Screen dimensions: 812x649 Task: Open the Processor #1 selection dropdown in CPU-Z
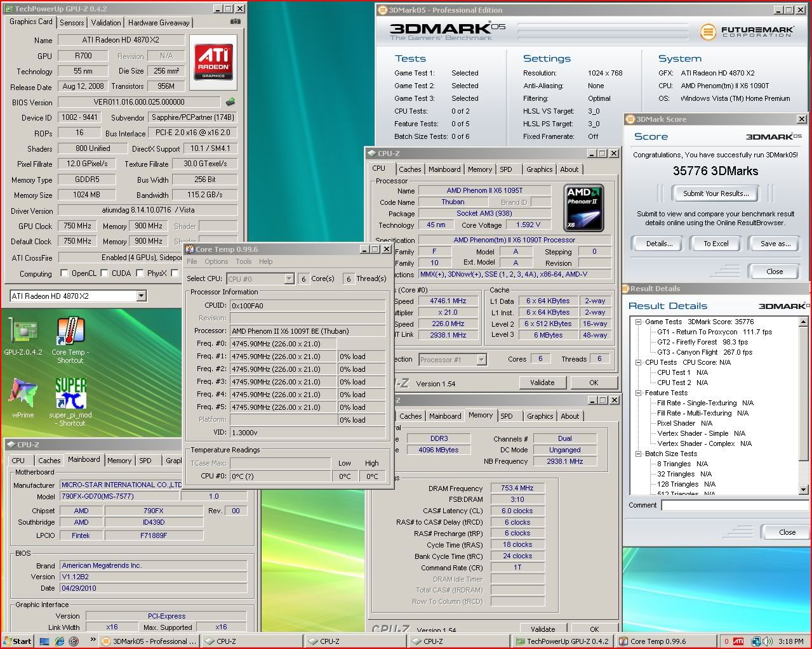click(x=481, y=360)
